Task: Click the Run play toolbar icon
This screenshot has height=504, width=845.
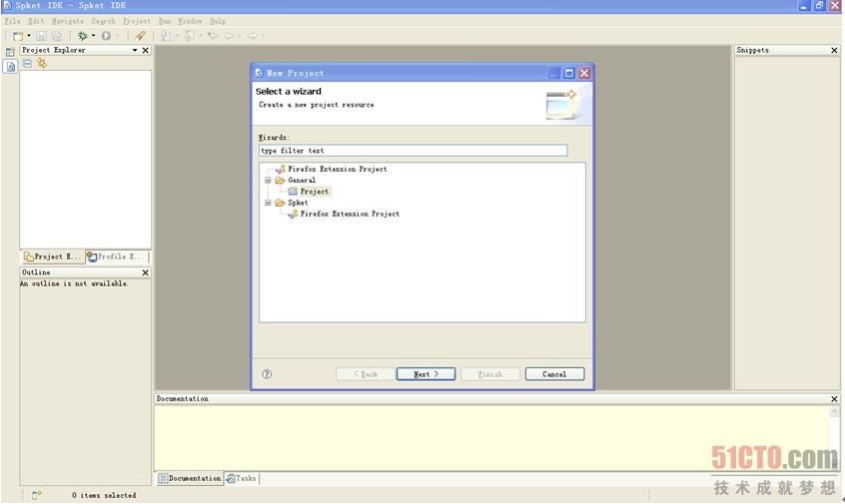Action: tap(106, 36)
